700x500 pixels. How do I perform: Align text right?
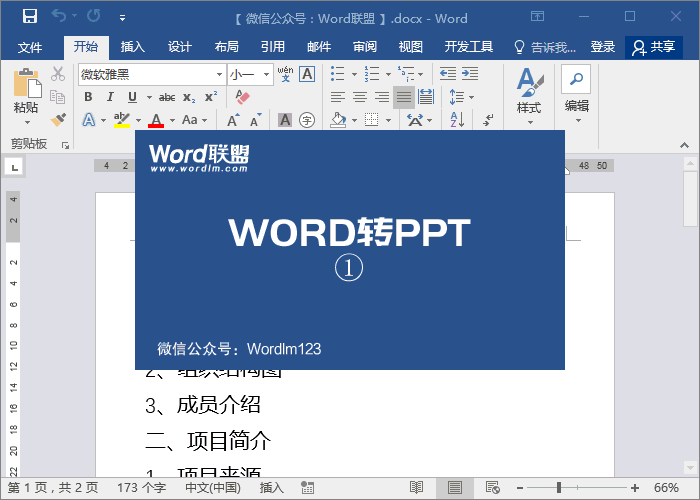382,97
